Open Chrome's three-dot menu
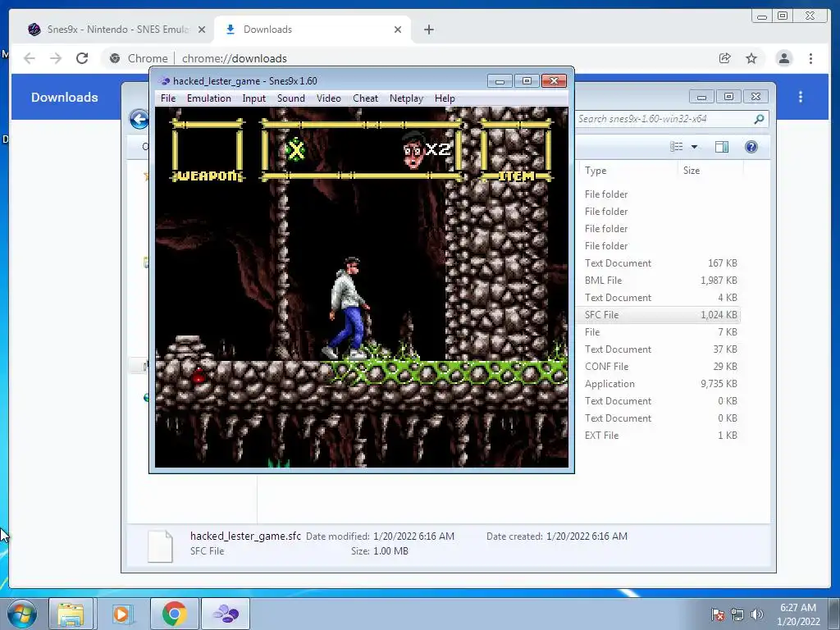 [x=810, y=58]
